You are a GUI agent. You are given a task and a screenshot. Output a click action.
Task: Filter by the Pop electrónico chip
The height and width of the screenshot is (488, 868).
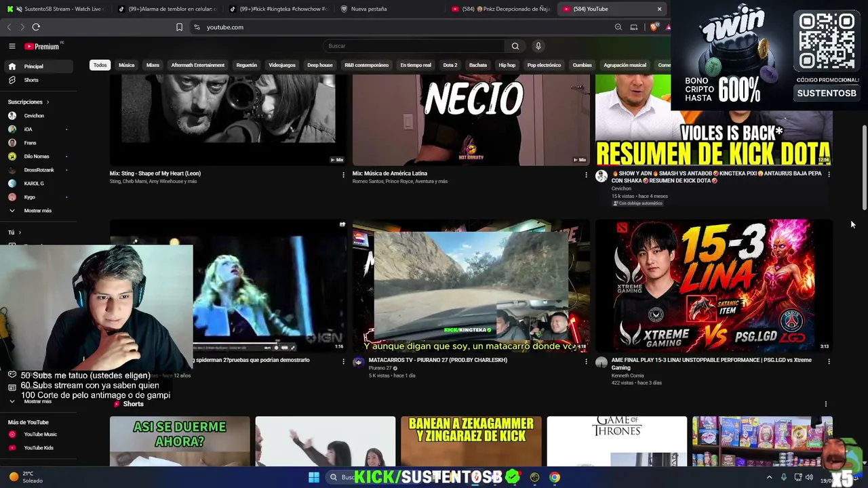point(544,65)
